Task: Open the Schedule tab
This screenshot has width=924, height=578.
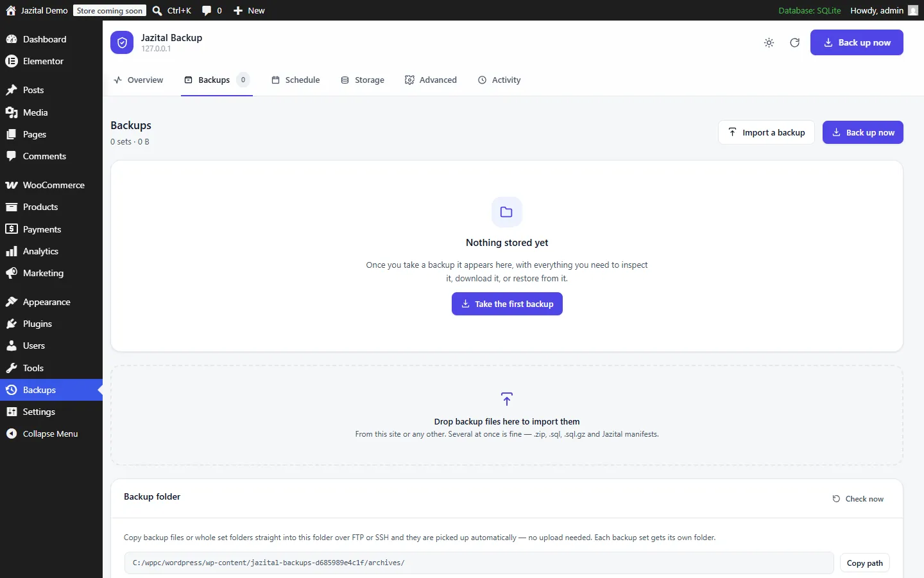Action: click(x=296, y=80)
